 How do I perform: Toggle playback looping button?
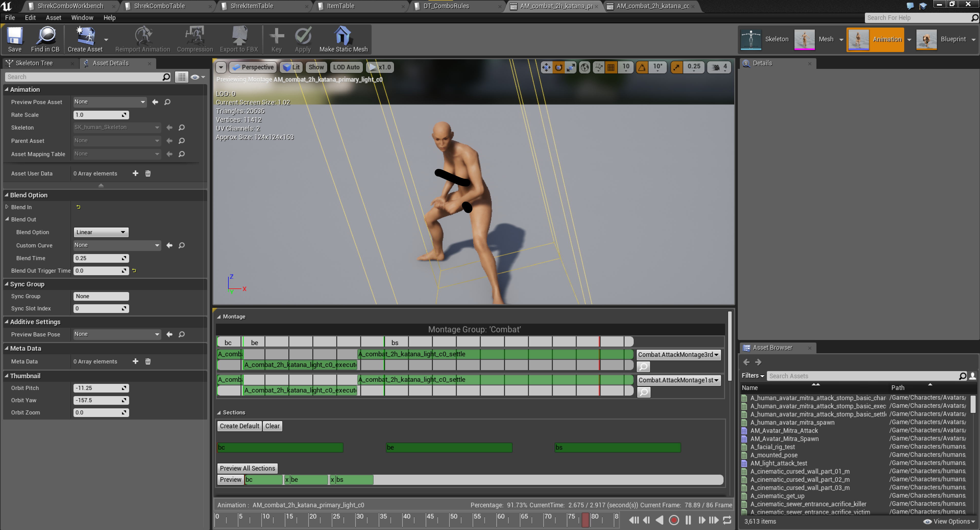[x=727, y=520]
